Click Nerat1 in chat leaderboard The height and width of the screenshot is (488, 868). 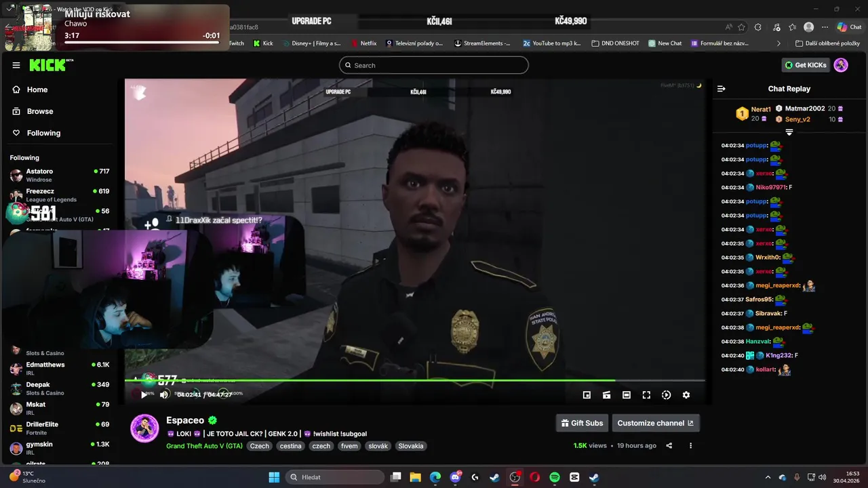761,109
